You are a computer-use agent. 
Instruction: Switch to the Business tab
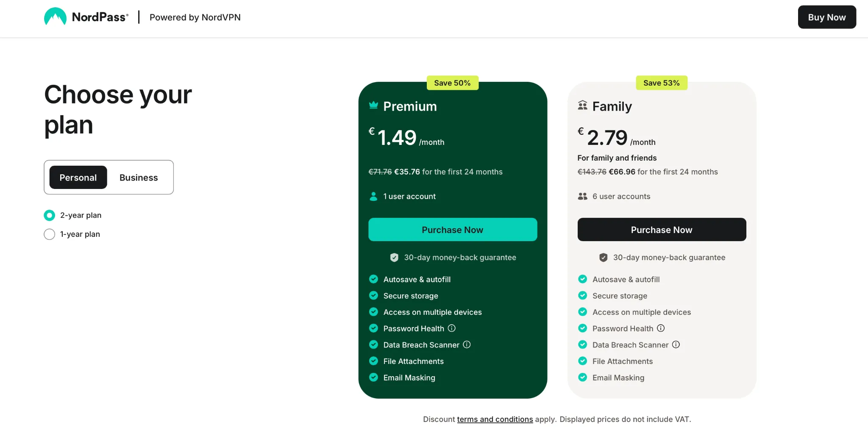139,177
